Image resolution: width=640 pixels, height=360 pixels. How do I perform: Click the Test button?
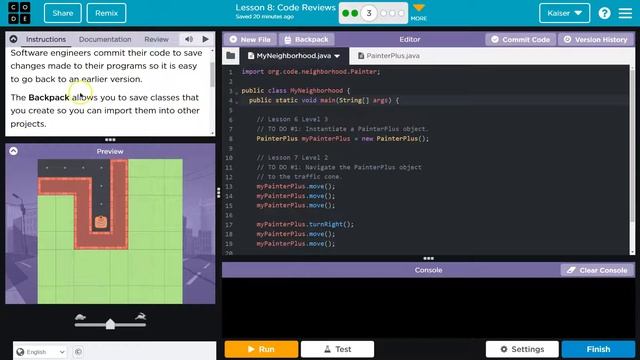click(x=338, y=349)
